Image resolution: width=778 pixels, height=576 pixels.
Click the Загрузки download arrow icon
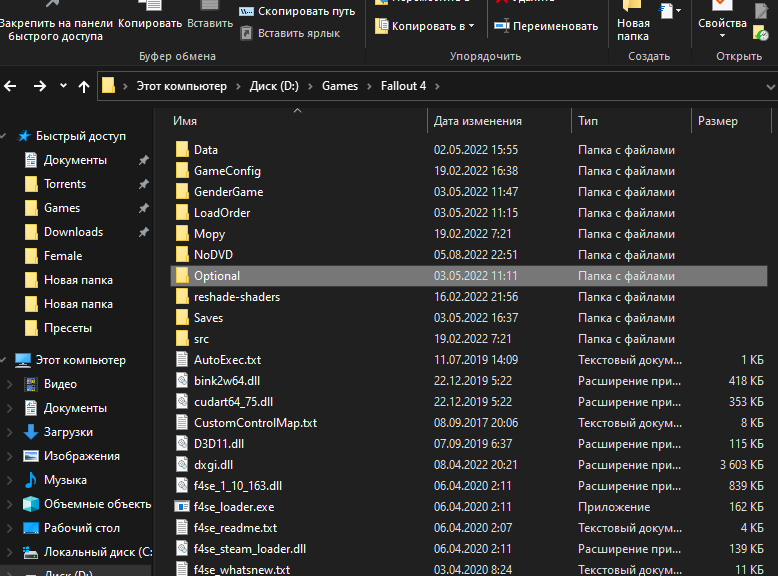pyautogui.click(x=31, y=432)
